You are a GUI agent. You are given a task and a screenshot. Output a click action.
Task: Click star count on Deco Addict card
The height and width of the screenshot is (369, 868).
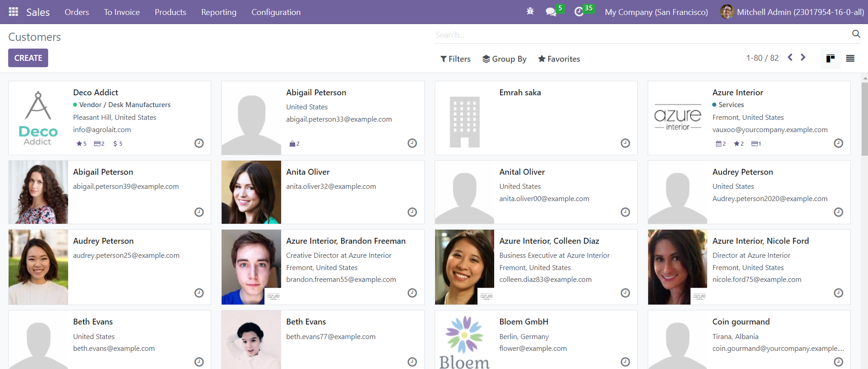click(81, 143)
